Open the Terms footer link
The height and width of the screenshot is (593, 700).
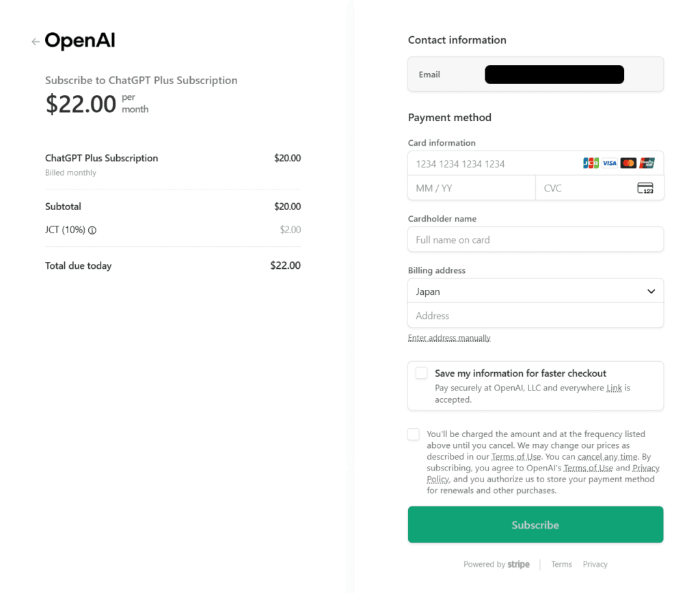pos(561,564)
